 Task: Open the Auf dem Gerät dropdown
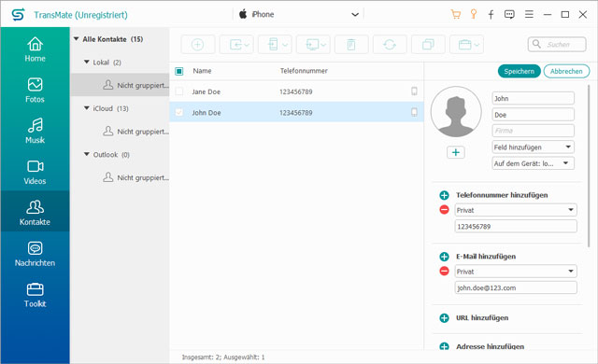pos(534,163)
